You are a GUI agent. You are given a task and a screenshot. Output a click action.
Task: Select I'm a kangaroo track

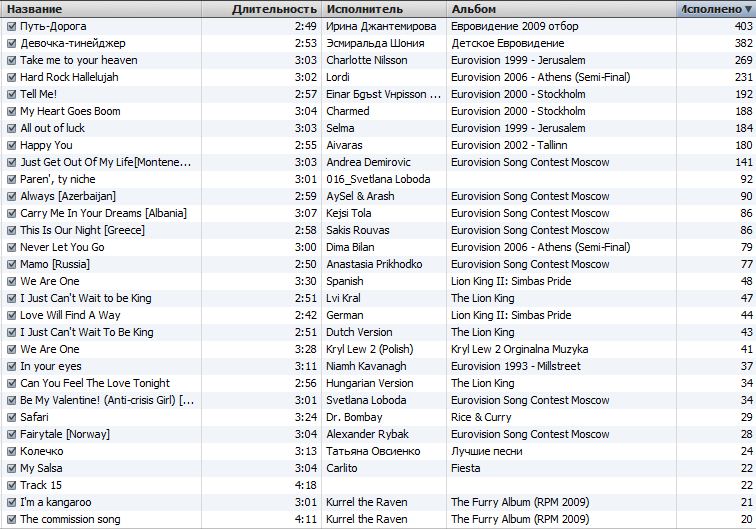coord(55,502)
